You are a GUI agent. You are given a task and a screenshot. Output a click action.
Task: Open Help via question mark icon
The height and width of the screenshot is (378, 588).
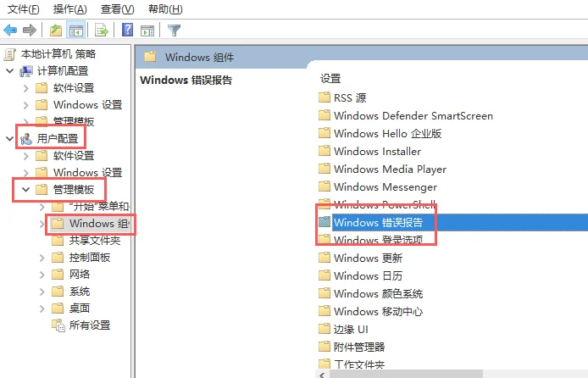[127, 30]
